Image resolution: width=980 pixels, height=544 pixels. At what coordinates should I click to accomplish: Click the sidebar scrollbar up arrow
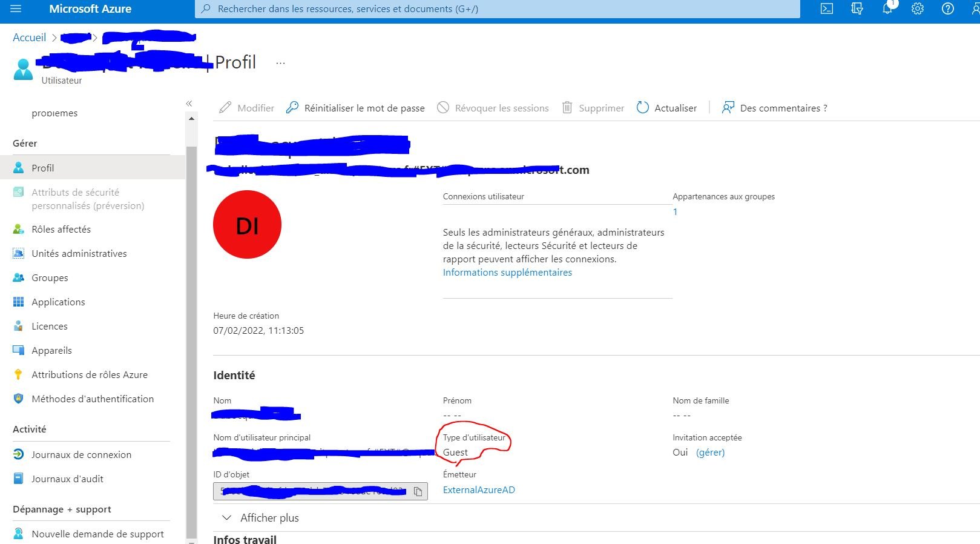(191, 119)
